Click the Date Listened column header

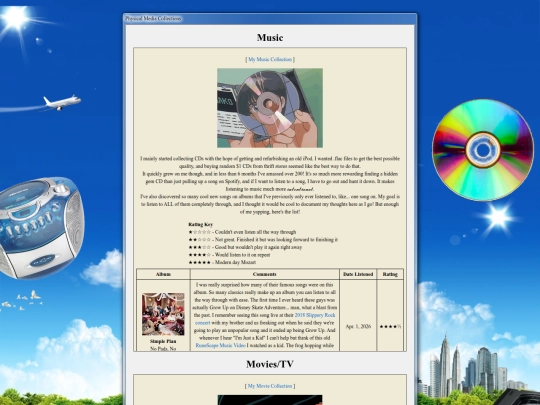click(358, 274)
